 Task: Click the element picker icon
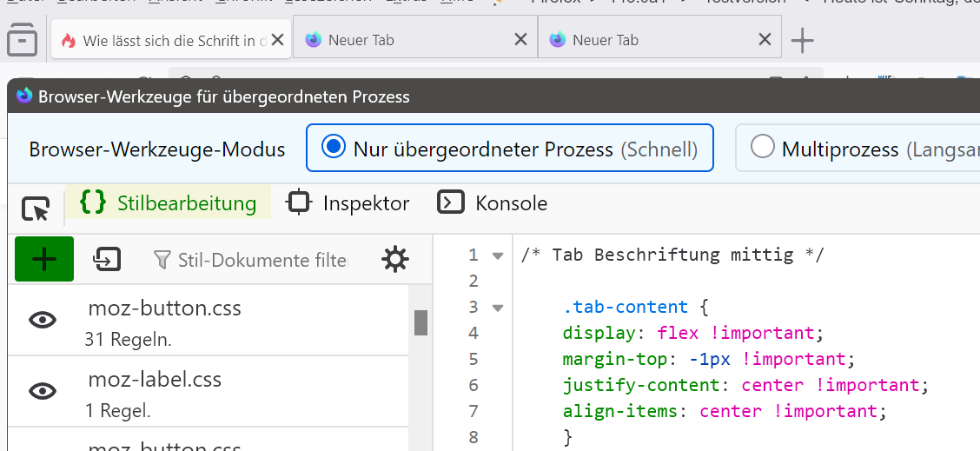36,209
